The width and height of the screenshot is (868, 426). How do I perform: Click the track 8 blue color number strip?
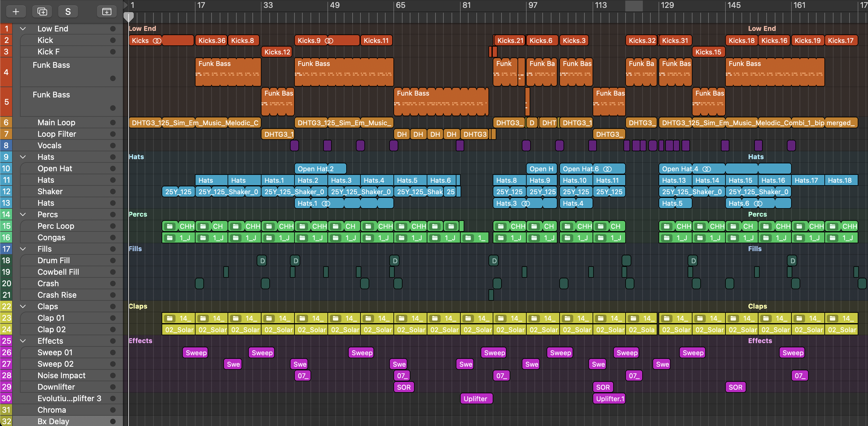point(6,146)
